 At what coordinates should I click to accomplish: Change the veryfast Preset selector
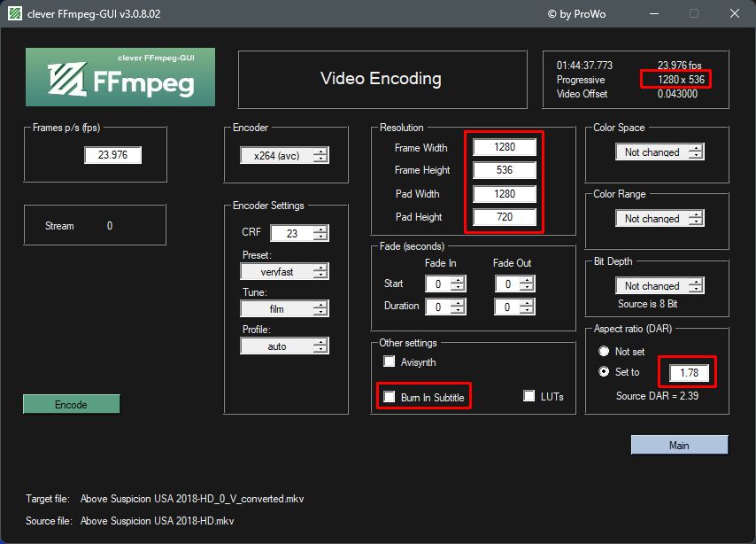pos(284,272)
